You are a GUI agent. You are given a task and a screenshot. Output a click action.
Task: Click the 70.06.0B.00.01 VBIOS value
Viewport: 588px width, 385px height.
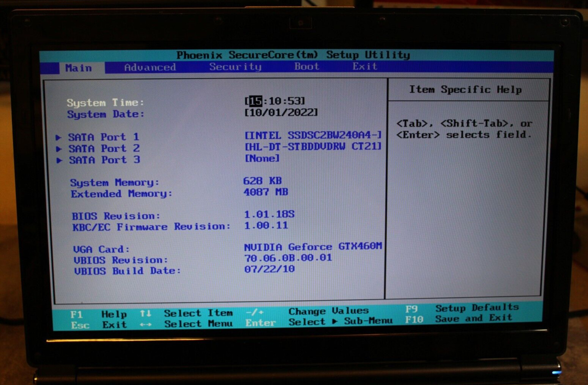[288, 258]
